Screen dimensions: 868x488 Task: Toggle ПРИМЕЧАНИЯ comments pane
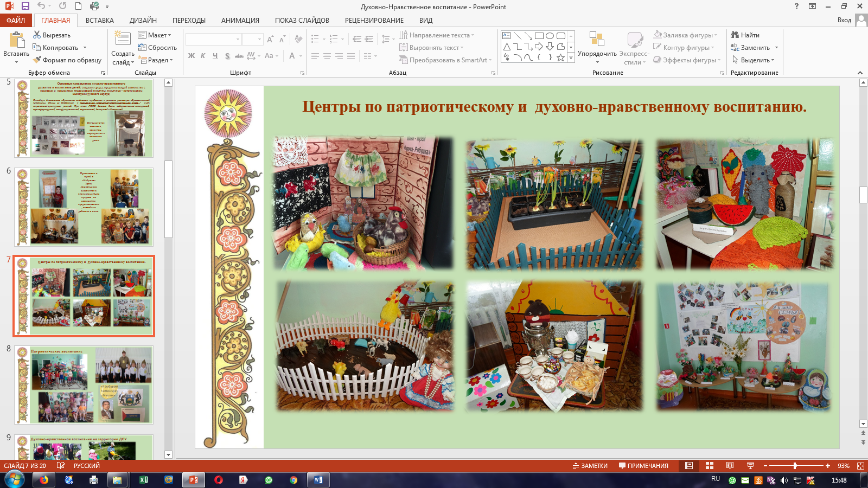coord(643,466)
